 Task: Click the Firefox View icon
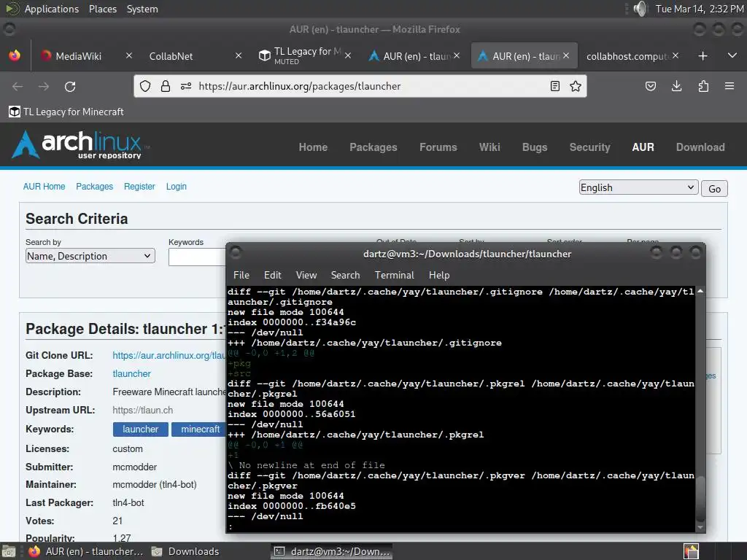15,55
